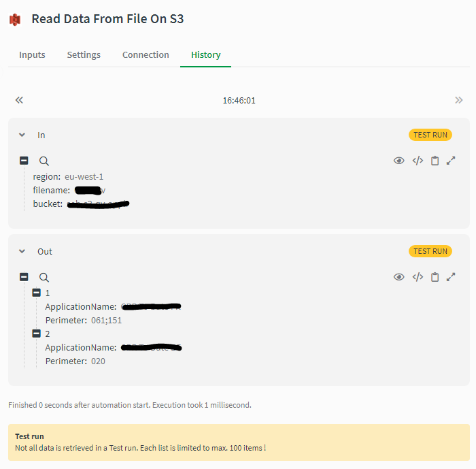Collapse the In section chevron

pos(22,135)
